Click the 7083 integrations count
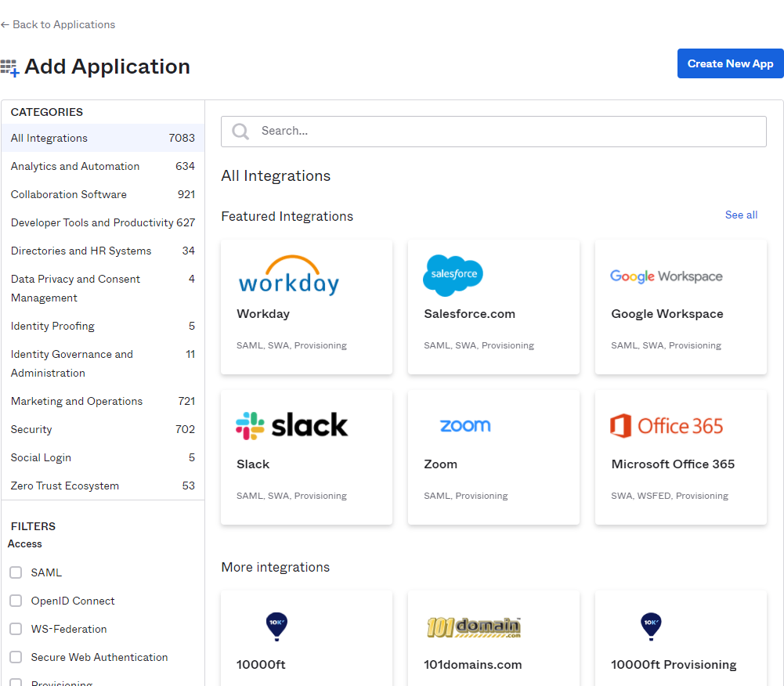The image size is (784, 686). [182, 138]
